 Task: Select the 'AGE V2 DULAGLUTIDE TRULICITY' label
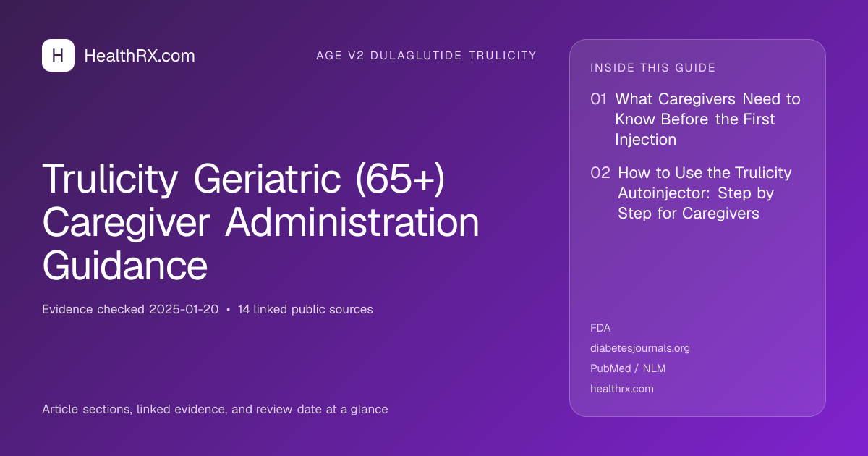[x=426, y=56]
